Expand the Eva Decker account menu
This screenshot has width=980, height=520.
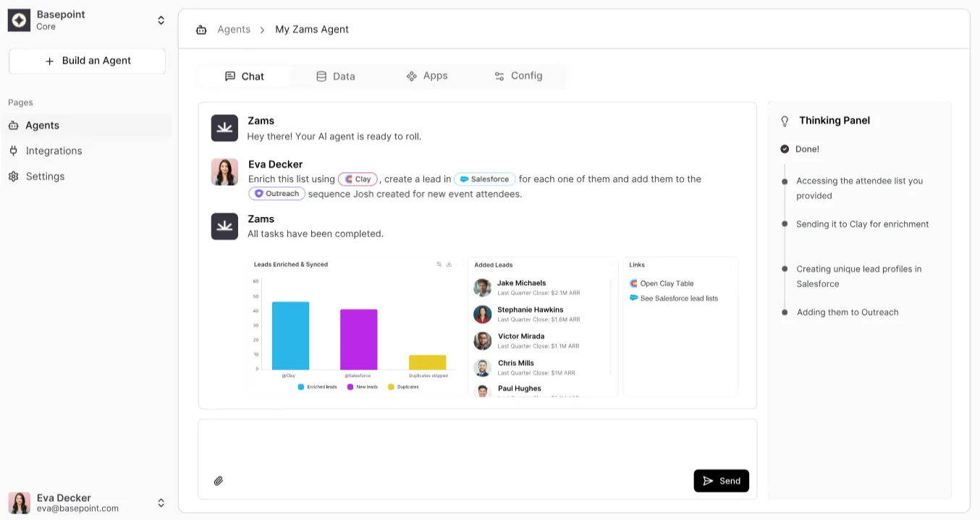161,503
